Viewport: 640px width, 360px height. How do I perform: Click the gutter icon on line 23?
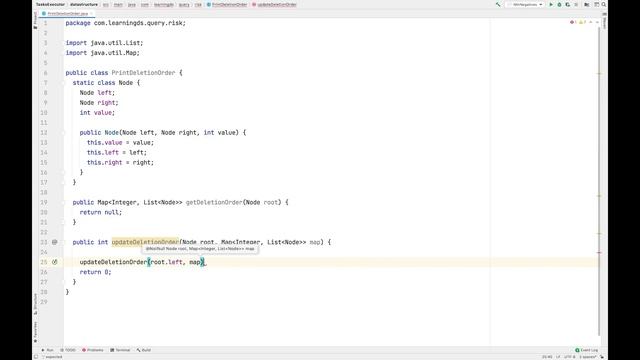[55, 242]
